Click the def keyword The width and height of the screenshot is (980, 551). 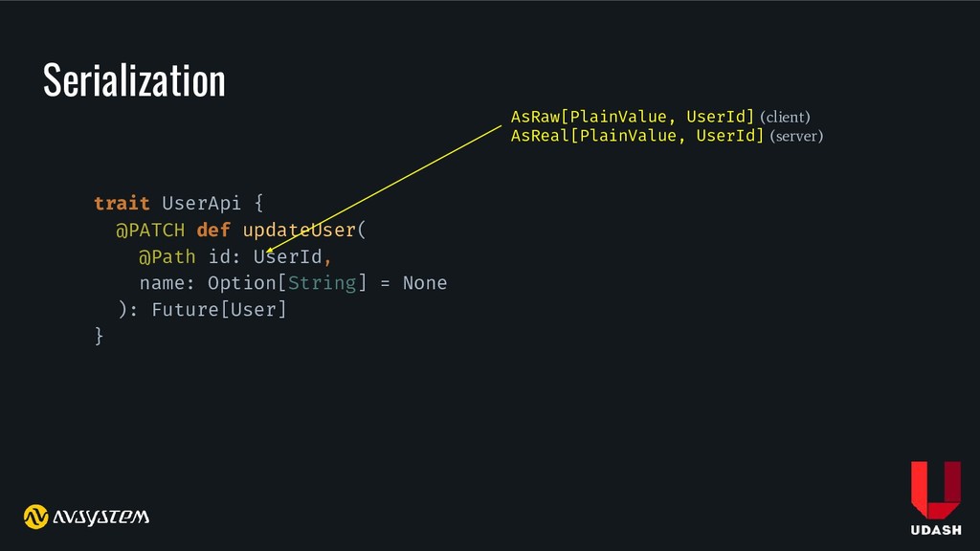point(213,230)
